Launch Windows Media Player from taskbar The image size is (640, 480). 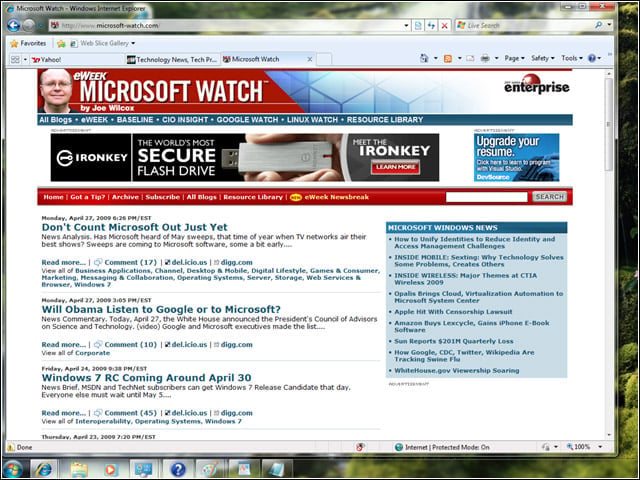pyautogui.click(x=111, y=469)
